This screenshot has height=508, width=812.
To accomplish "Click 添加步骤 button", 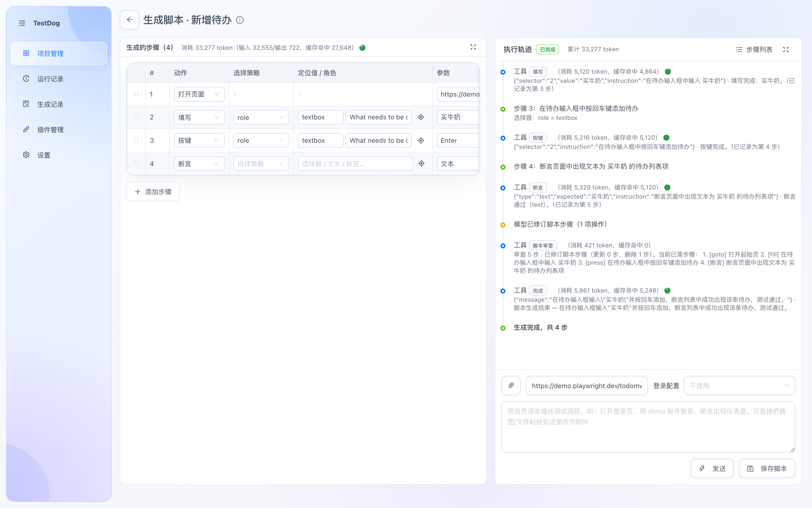I will [x=153, y=192].
